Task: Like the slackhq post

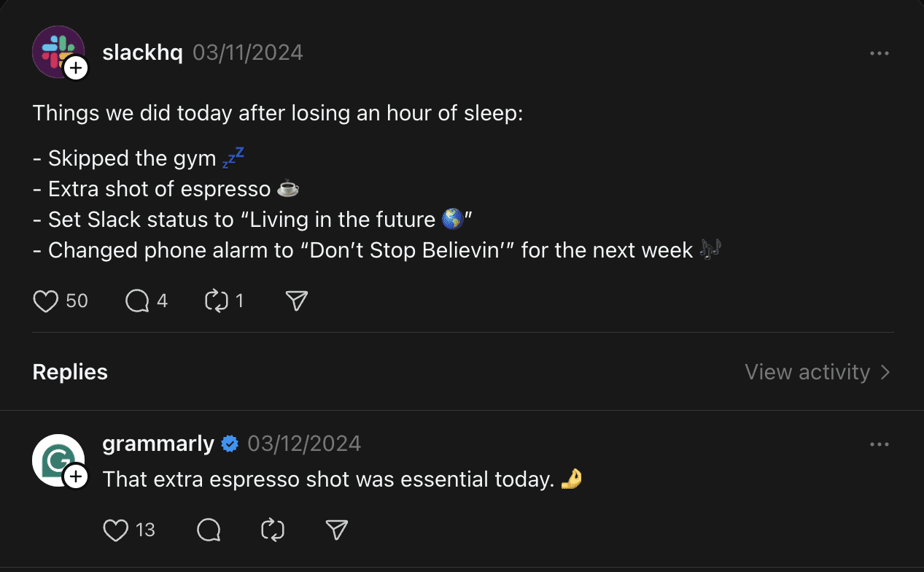Action: (45, 301)
